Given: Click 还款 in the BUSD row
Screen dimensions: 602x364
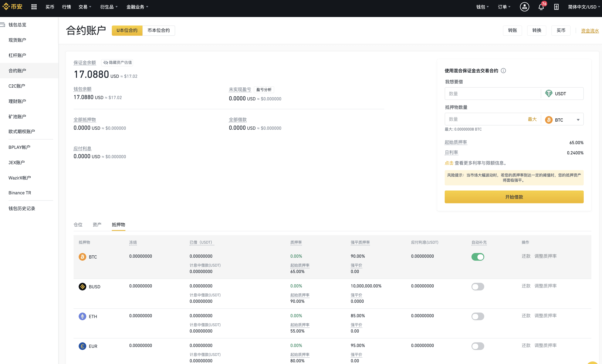Looking at the screenshot, I should pos(526,286).
